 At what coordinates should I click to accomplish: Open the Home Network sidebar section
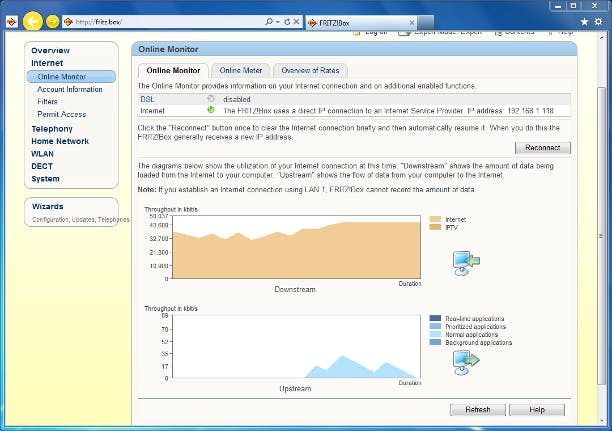[60, 141]
